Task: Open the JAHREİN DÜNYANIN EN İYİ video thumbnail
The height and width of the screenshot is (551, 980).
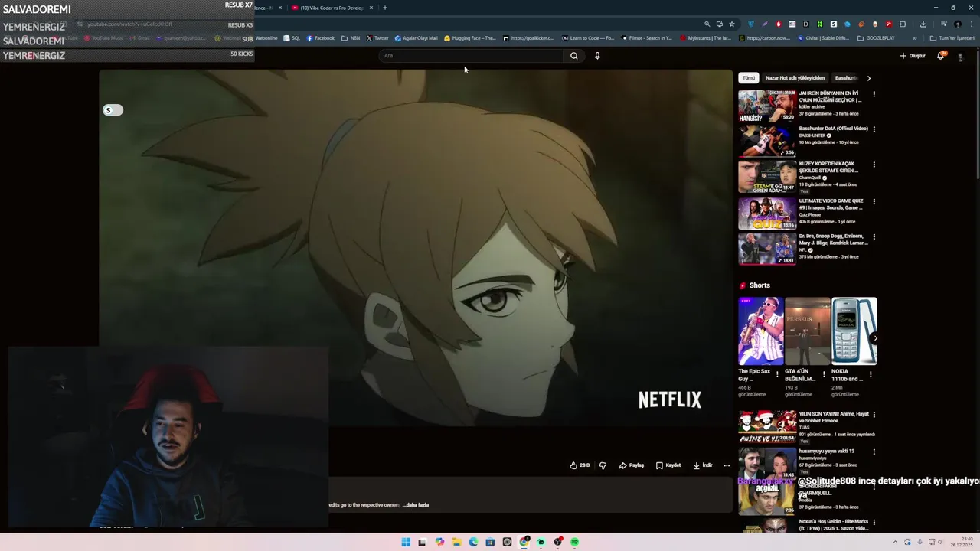Action: point(767,106)
